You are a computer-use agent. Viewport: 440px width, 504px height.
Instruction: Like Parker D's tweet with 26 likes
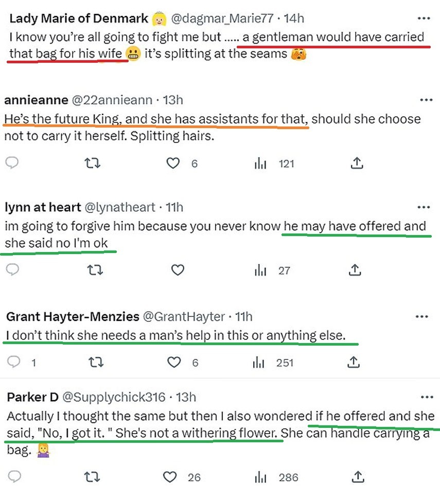pyautogui.click(x=170, y=477)
